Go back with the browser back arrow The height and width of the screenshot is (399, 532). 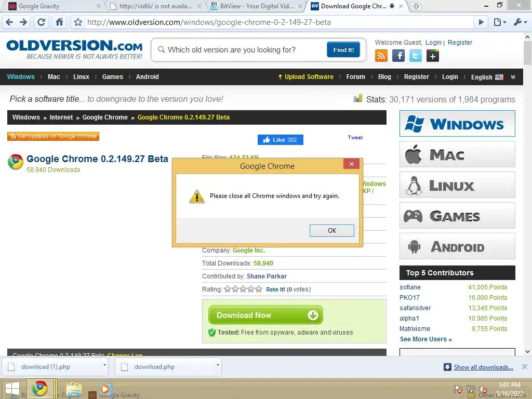click(x=9, y=22)
